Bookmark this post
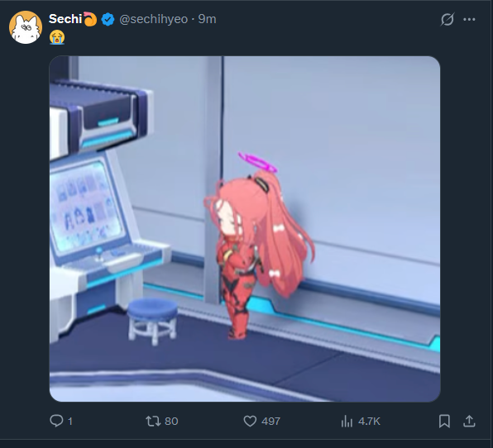Image resolution: width=493 pixels, height=448 pixels. point(444,421)
